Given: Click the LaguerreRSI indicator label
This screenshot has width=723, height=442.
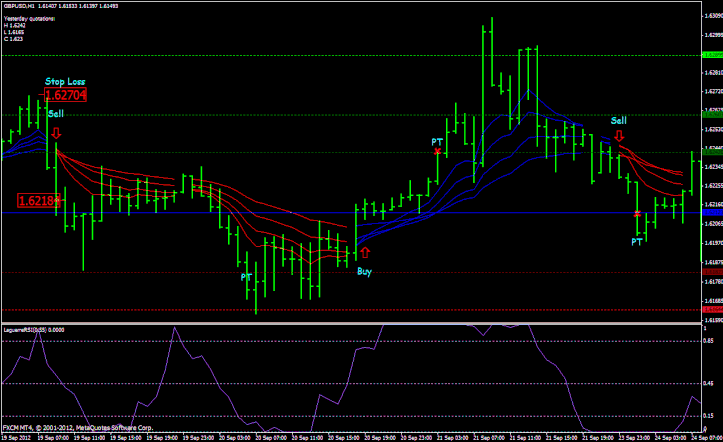Looking at the screenshot, I should pos(34,330).
